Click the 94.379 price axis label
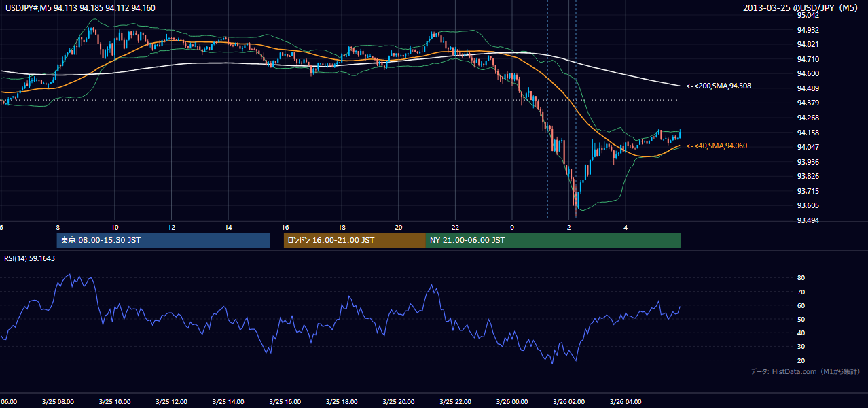Viewport: 868px width, 408px height. 808,103
